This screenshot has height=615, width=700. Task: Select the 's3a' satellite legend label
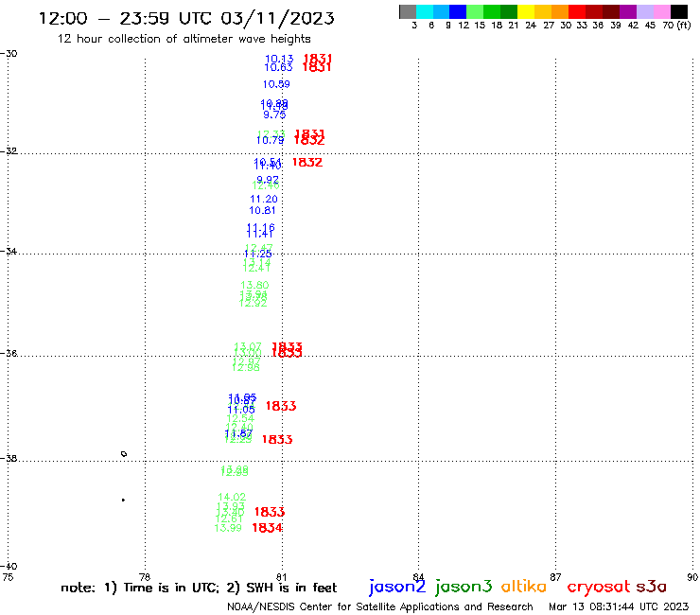652,587
